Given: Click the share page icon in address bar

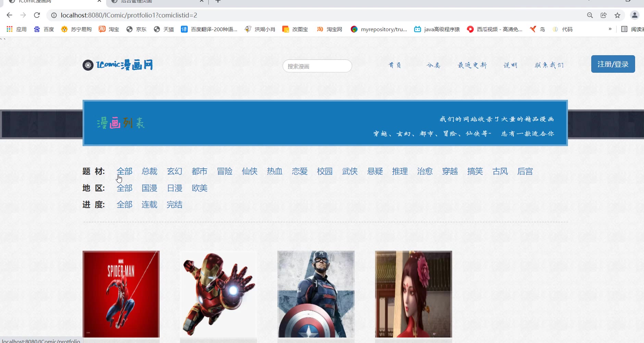Looking at the screenshot, I should click(x=604, y=15).
